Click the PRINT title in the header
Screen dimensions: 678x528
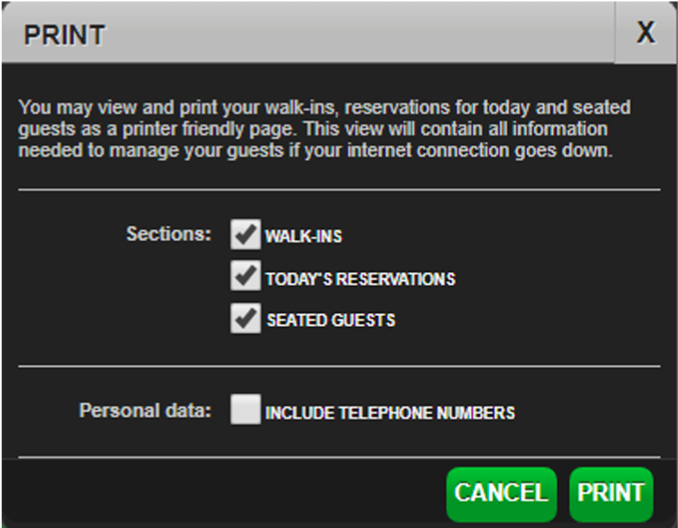65,35
